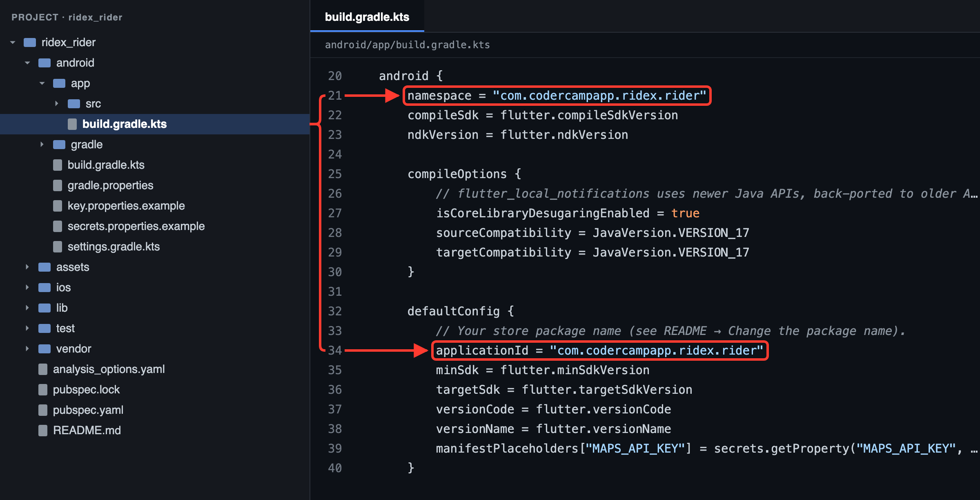This screenshot has height=500, width=980.
Task: Click the gradle.properties file icon
Action: point(58,185)
